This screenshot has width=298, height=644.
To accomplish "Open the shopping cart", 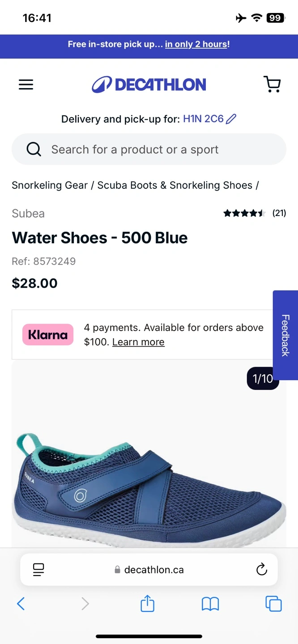I will pos(272,84).
